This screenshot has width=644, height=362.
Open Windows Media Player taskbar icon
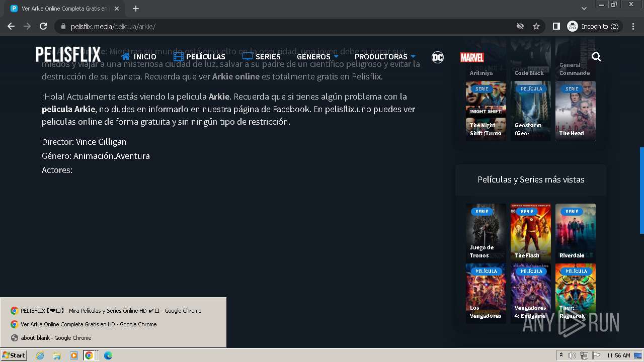point(74,355)
